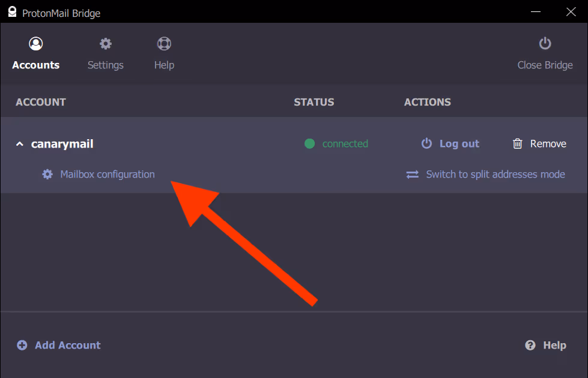
Task: Select the canarymail account name
Action: [62, 144]
